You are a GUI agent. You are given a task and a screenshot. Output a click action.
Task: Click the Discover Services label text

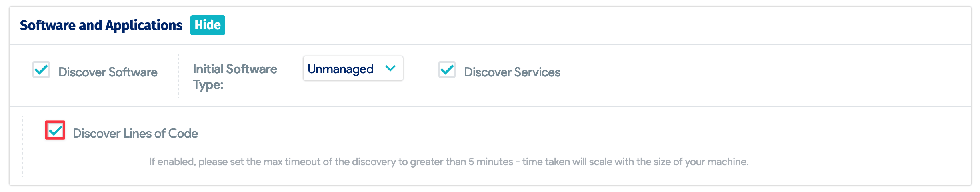pyautogui.click(x=512, y=72)
